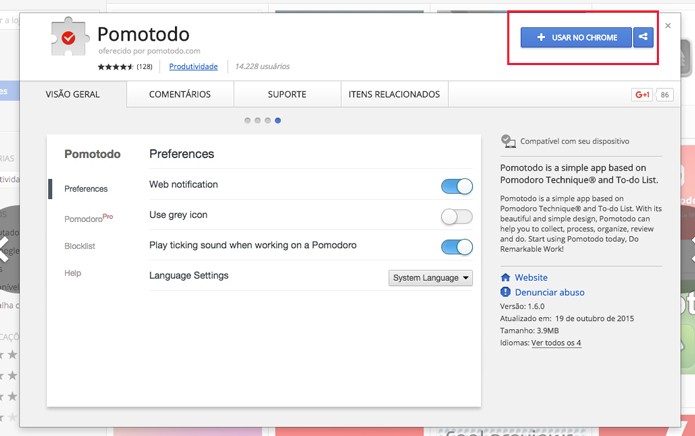Select the first carousel dot indicator
695x436 pixels.
pos(247,121)
